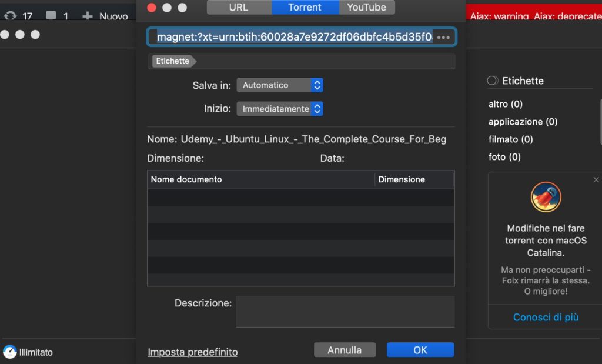
Task: Click the Illimitato speed gauge icon
Action: pos(10,352)
